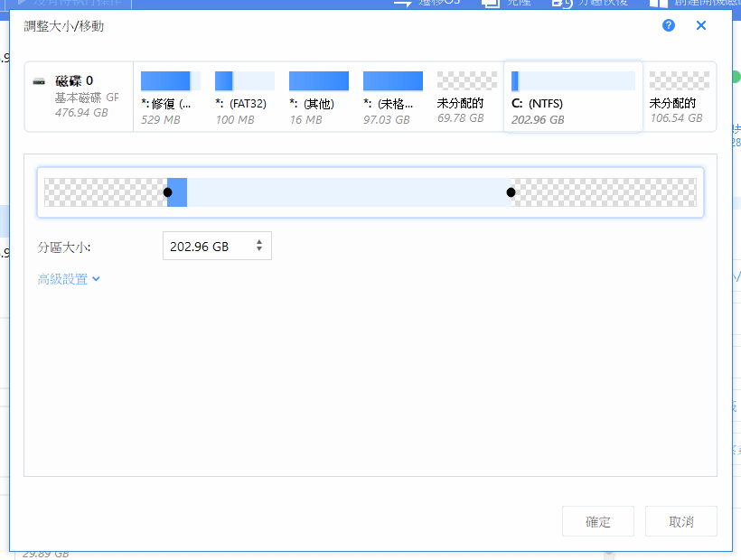Open help via the question mark icon
The width and height of the screenshot is (741, 560).
[668, 25]
